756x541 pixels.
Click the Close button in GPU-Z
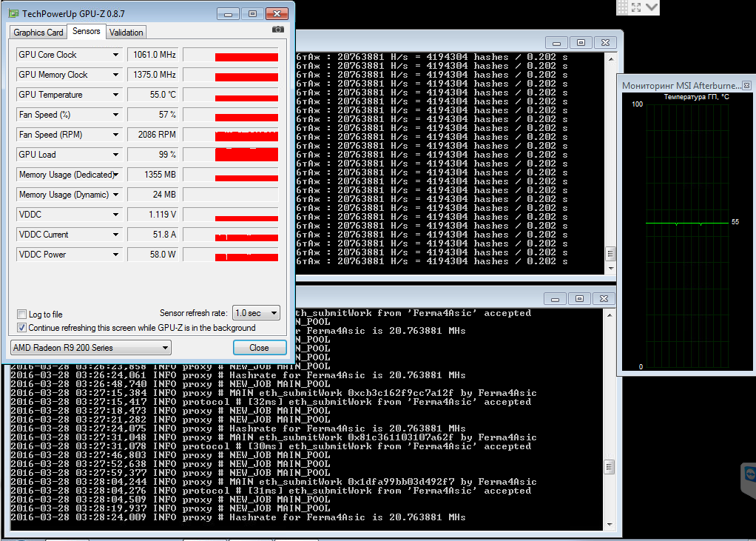(x=260, y=348)
